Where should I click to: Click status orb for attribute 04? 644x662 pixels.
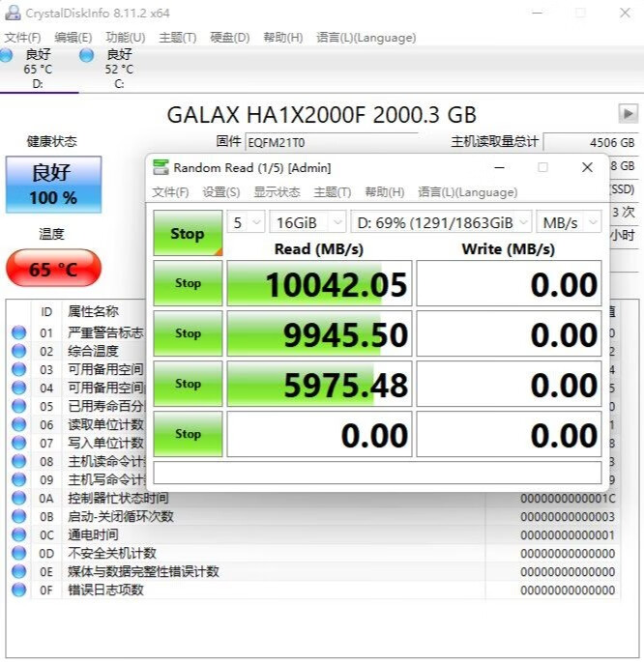pos(18,388)
